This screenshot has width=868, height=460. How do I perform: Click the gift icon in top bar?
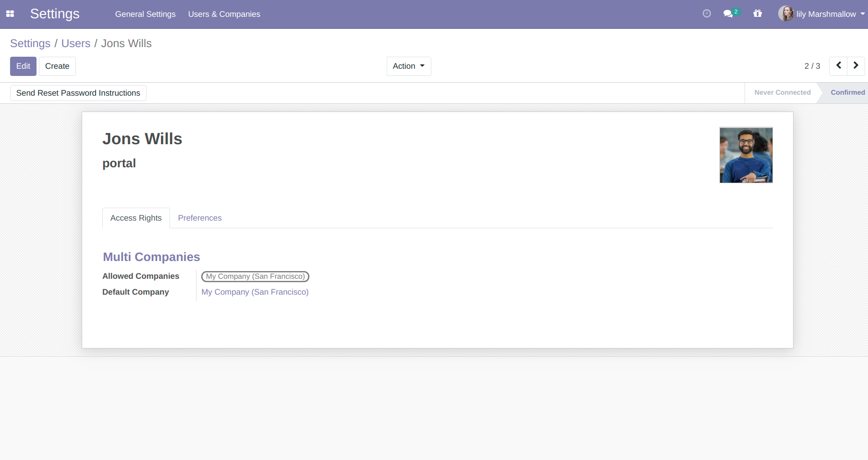pyautogui.click(x=758, y=13)
